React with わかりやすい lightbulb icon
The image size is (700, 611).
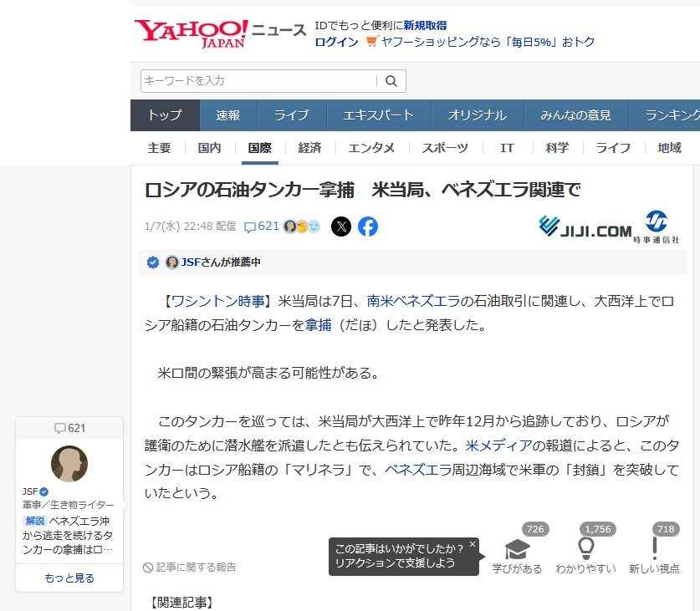(x=585, y=548)
